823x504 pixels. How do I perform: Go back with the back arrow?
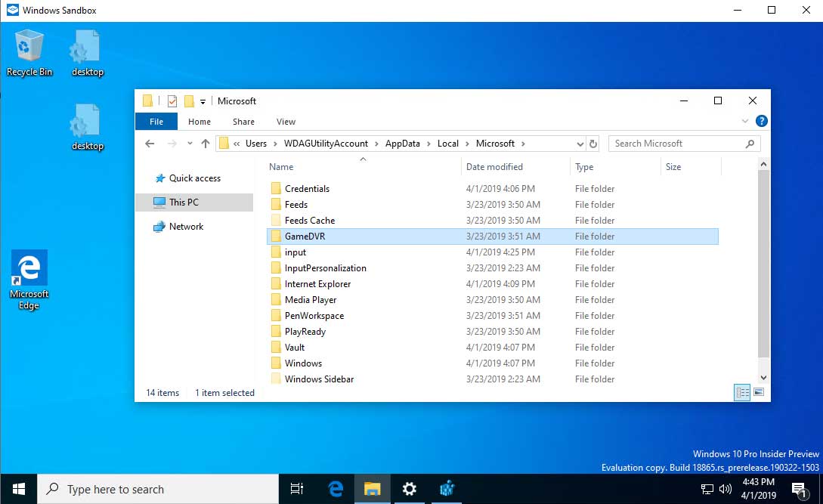click(150, 144)
